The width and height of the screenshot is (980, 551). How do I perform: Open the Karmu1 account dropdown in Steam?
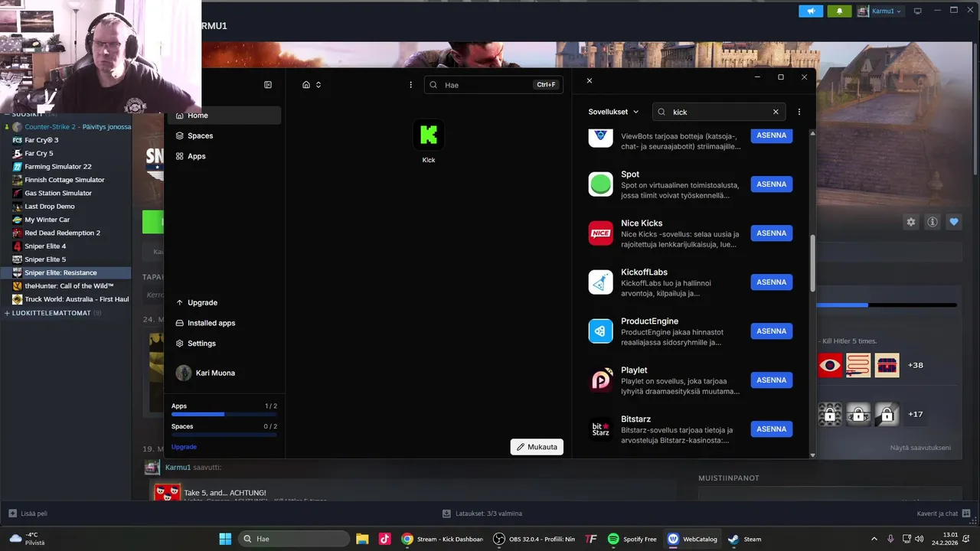pos(880,11)
